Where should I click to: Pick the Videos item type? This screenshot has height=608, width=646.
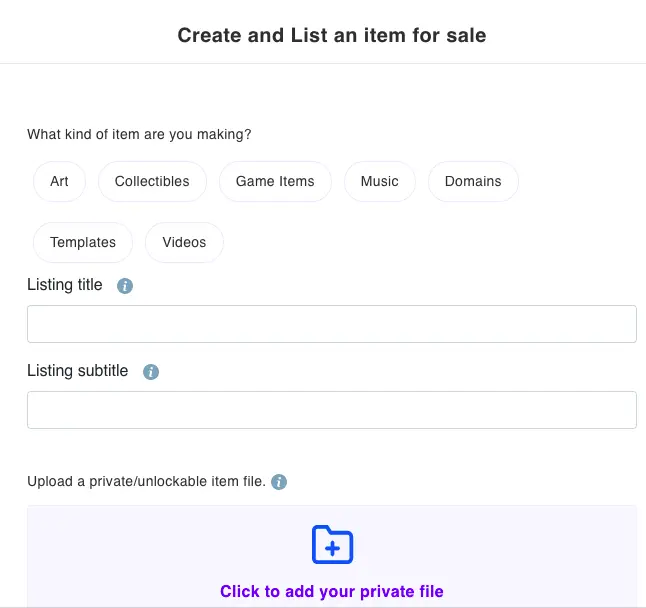(x=184, y=242)
